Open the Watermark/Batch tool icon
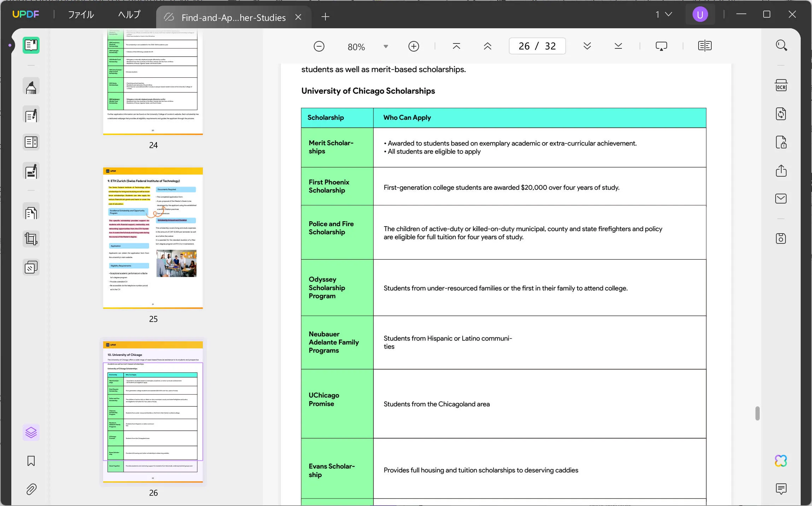The height and width of the screenshot is (506, 812). coord(31,267)
